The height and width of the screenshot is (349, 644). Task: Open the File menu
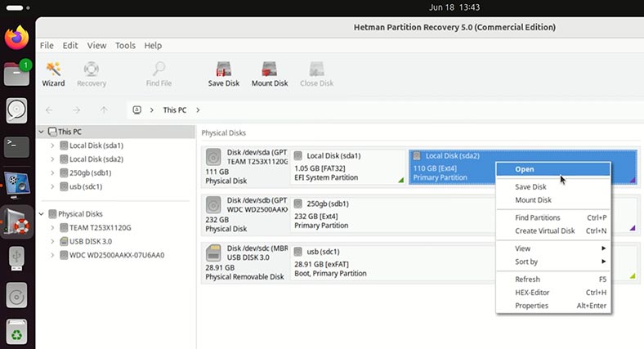[47, 46]
